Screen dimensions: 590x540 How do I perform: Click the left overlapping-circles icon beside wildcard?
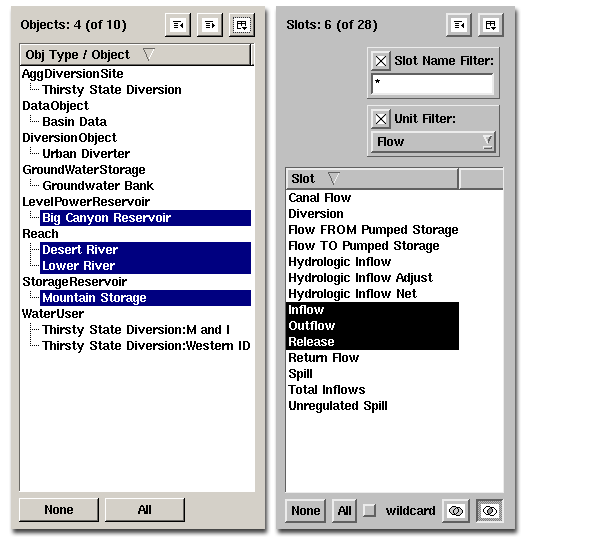coord(456,511)
